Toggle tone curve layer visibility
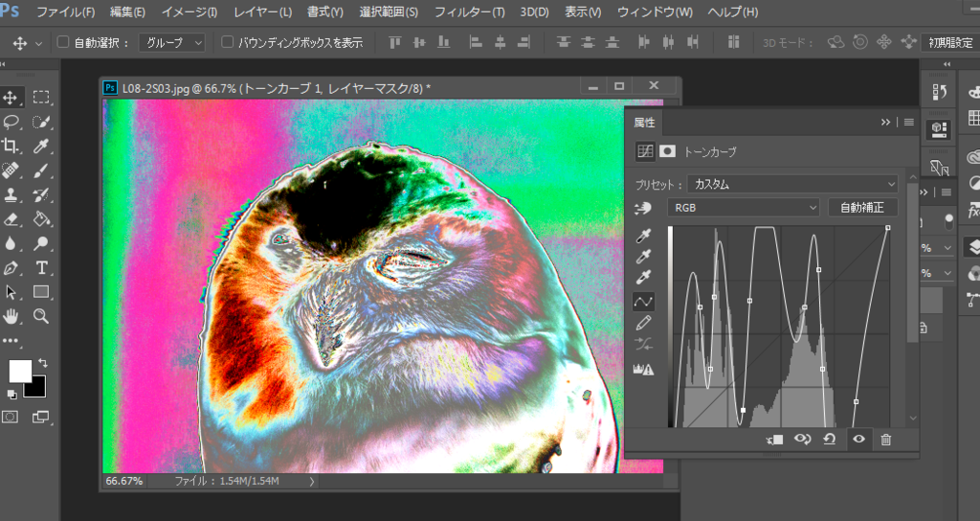Image resolution: width=980 pixels, height=521 pixels. point(858,439)
